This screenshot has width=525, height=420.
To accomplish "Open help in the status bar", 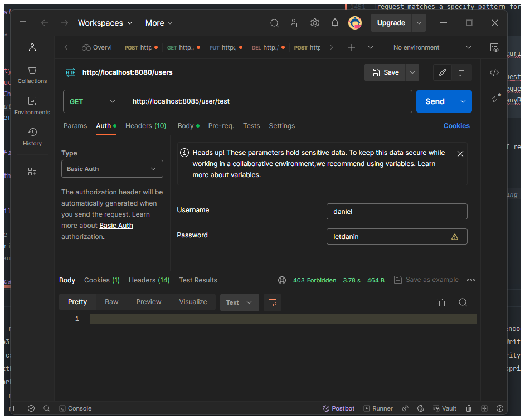I will (x=499, y=408).
